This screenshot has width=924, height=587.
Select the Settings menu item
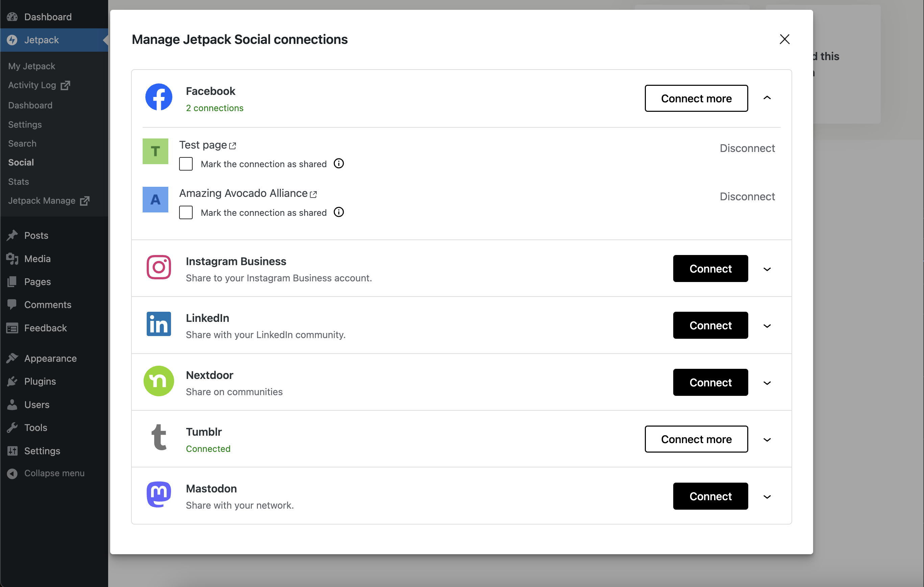[42, 450]
